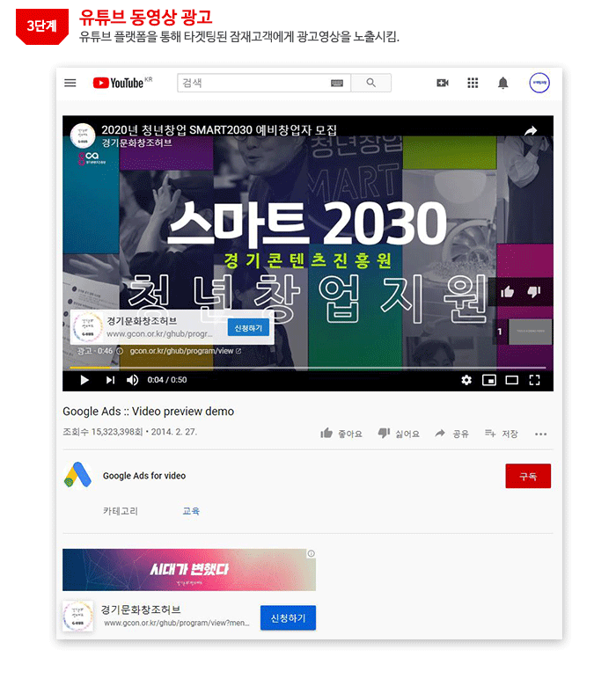Mute the player volume

(132, 380)
